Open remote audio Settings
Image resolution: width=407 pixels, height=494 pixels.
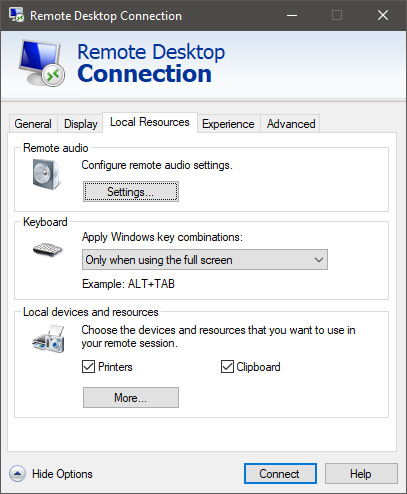[x=131, y=192]
